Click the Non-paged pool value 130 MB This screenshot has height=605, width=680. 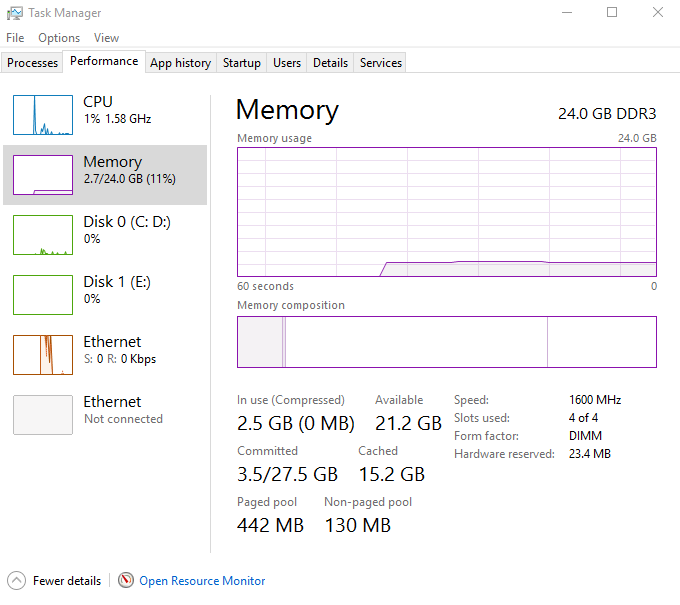[358, 525]
